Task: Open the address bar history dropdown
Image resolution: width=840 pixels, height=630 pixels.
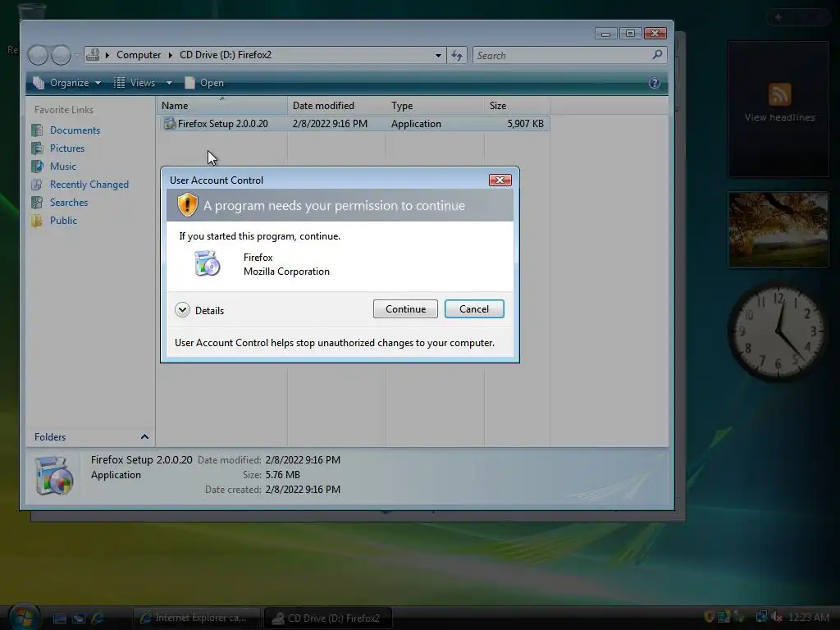Action: click(x=438, y=55)
